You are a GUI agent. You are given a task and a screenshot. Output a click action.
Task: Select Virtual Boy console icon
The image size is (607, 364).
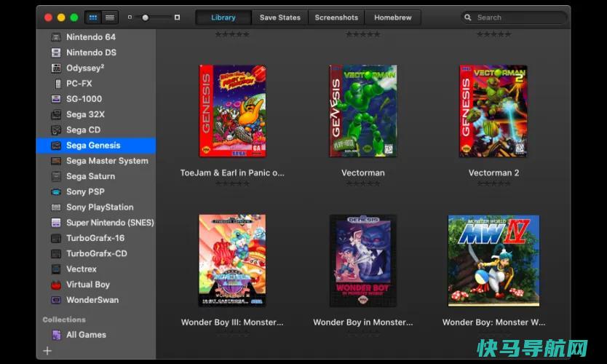point(56,285)
